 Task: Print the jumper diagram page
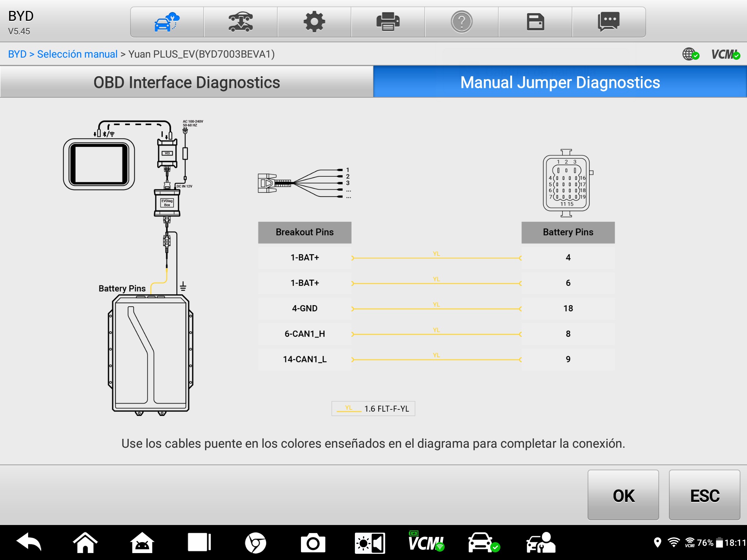[388, 22]
